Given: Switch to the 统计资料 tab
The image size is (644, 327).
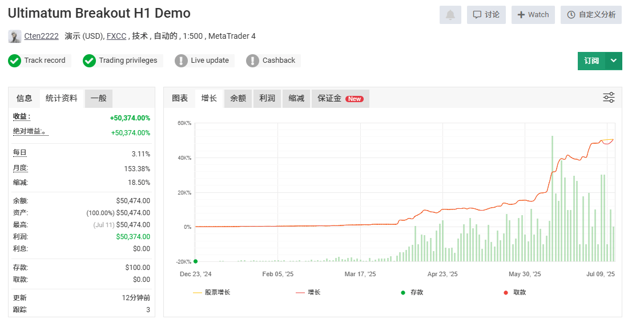Looking at the screenshot, I should (x=62, y=99).
